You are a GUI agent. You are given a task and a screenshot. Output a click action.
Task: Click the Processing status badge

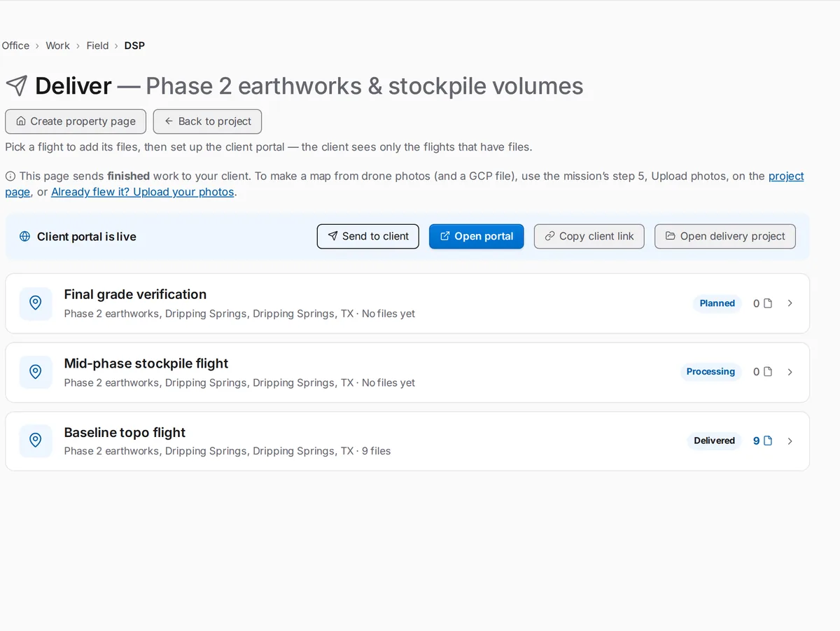coord(710,372)
